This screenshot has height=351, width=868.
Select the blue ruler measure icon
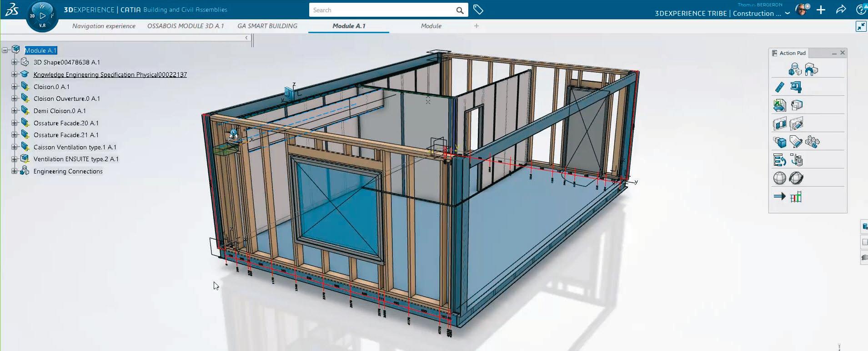coord(779,87)
